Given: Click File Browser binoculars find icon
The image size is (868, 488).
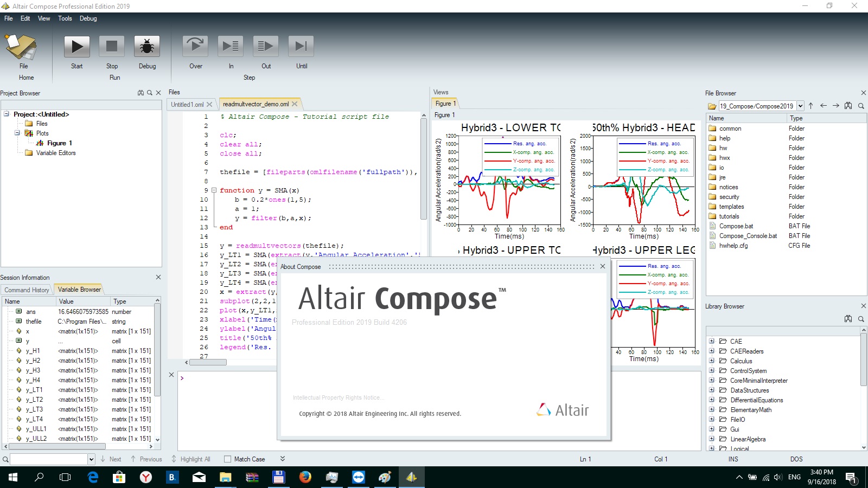Looking at the screenshot, I should click(x=848, y=106).
